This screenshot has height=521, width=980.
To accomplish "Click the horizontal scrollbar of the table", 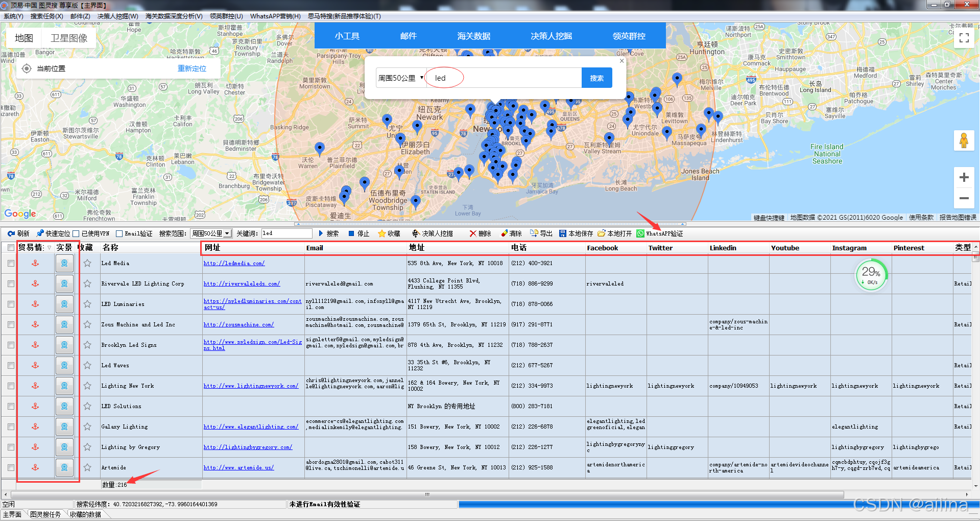I will click(427, 494).
